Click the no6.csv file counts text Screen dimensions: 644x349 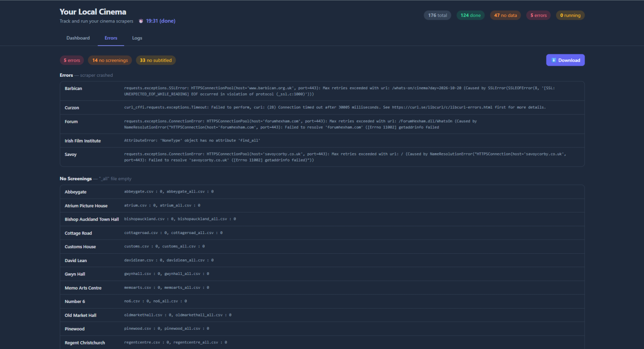155,302
